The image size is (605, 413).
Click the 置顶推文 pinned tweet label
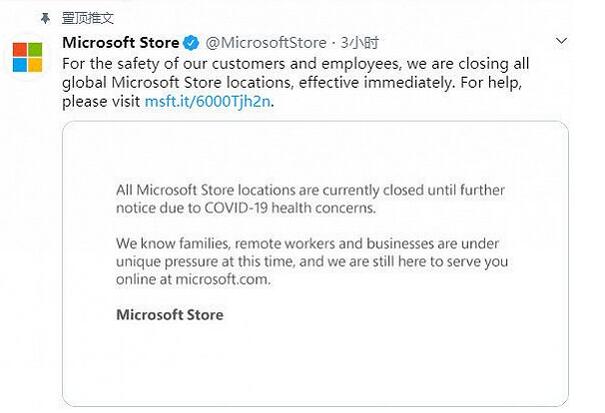pos(88,17)
